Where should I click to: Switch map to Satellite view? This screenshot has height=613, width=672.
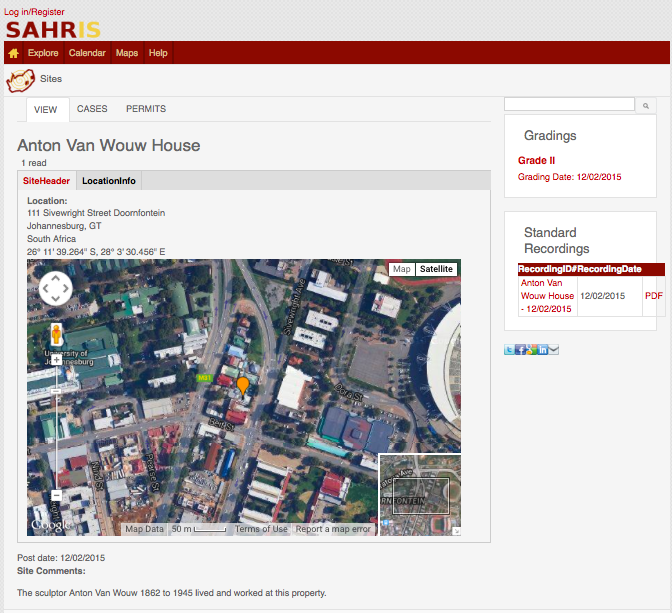[x=436, y=269]
